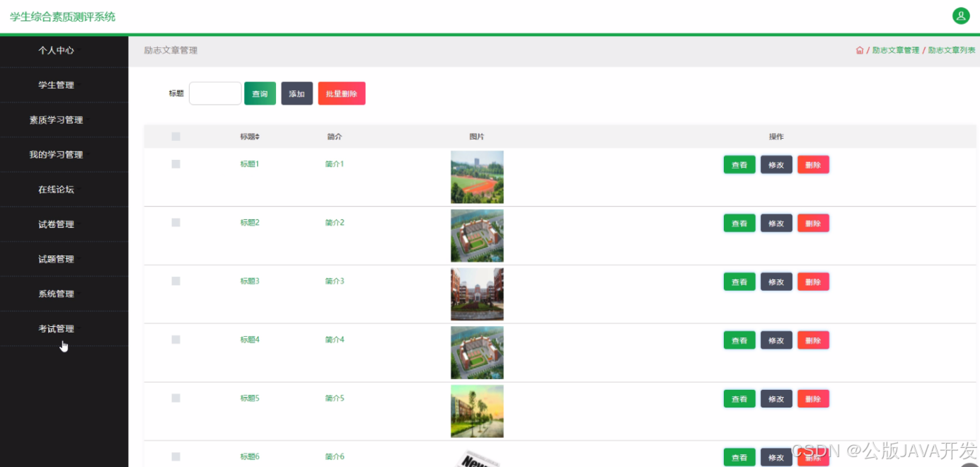Click 修改 button for row 标题2

pos(776,224)
